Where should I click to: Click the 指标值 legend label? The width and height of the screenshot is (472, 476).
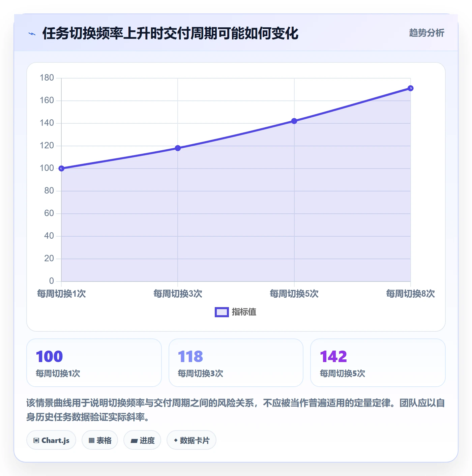click(244, 312)
